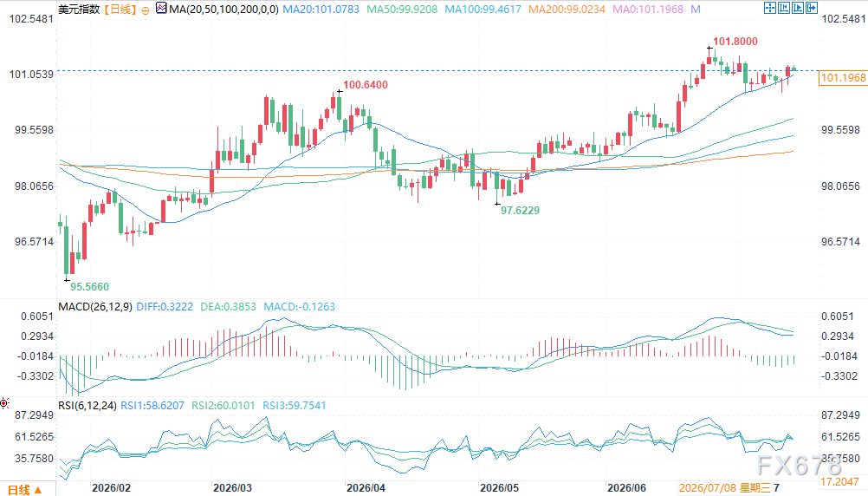The height and width of the screenshot is (496, 868).
Task: Click the 2026/02 date axis label
Action: pyautogui.click(x=111, y=488)
